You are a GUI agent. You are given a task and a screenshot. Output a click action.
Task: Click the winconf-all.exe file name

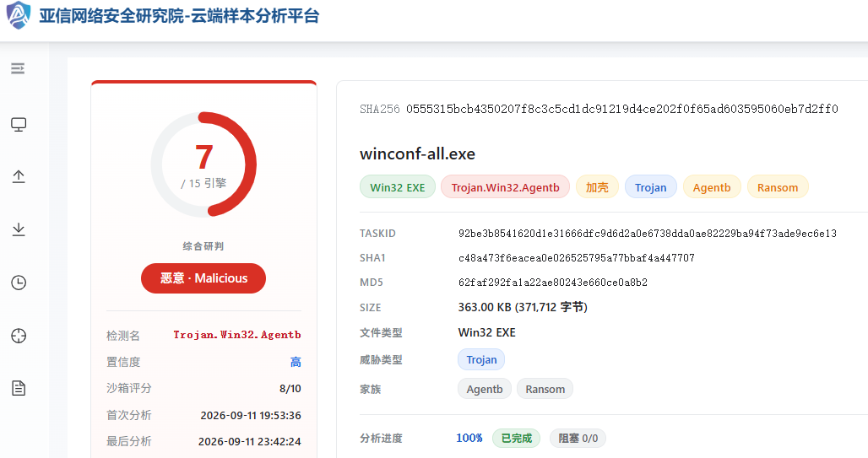tap(417, 154)
